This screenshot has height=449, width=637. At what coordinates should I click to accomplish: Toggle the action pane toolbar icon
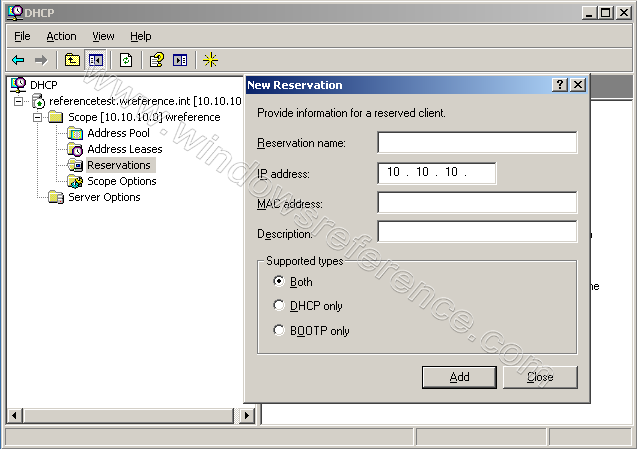180,60
